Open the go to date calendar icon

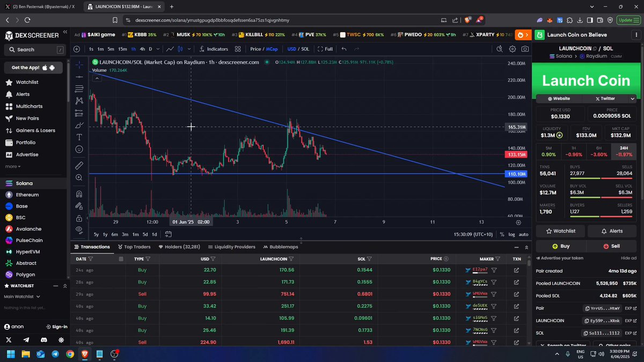tap(168, 234)
